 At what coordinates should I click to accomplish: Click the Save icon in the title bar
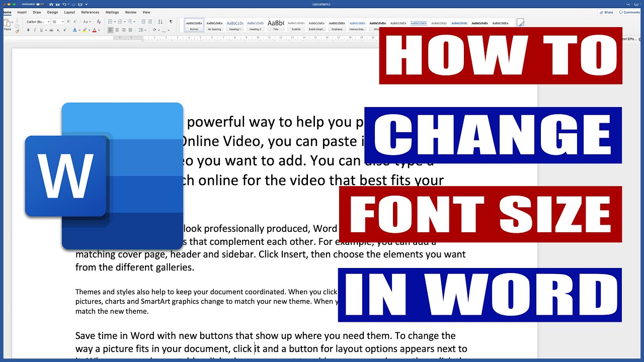(x=57, y=5)
